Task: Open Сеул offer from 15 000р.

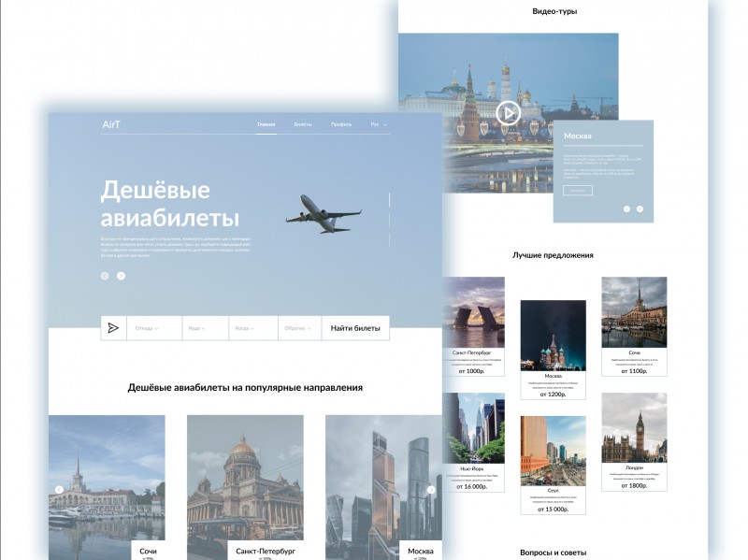Action: click(x=553, y=465)
